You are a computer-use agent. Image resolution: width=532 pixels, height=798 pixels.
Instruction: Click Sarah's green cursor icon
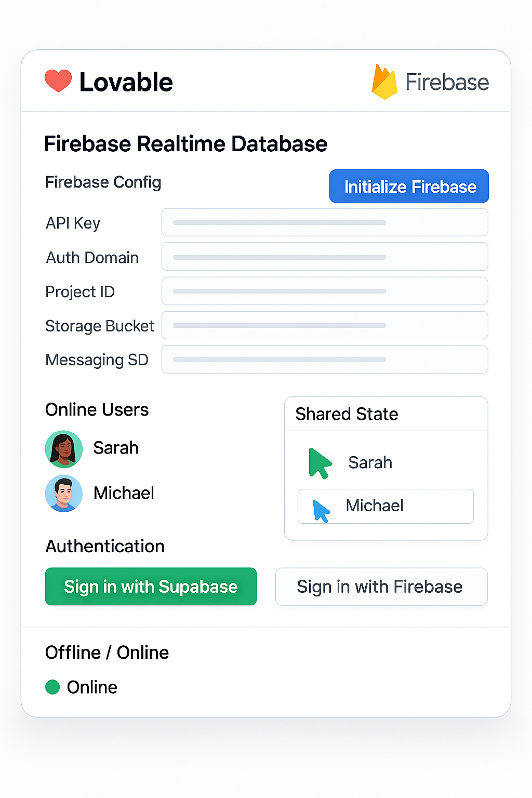pos(319,463)
